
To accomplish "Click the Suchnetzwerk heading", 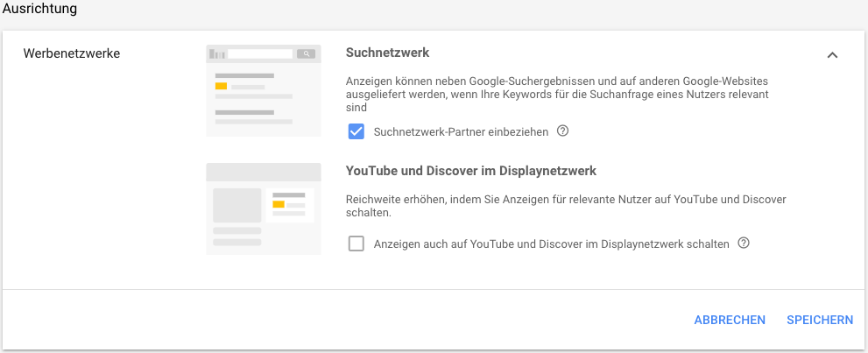I will (387, 53).
